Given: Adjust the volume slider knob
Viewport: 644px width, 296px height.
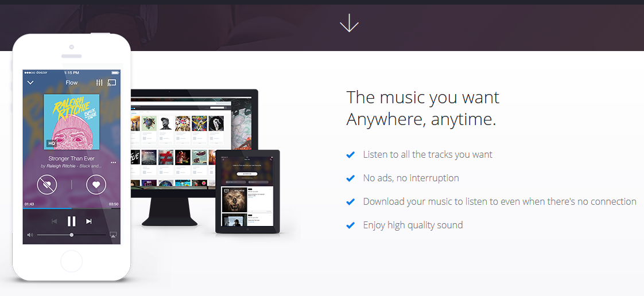Looking at the screenshot, I should point(72,235).
